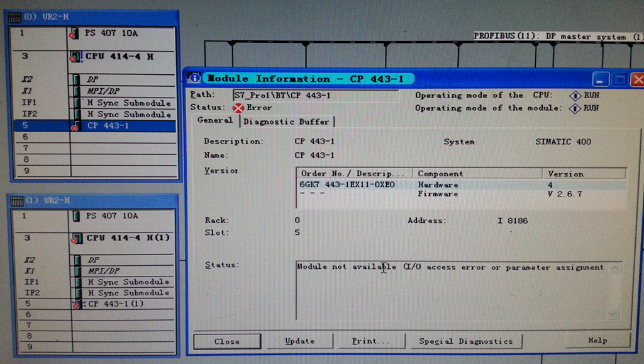This screenshot has height=364, width=644.
Task: Click the DP interface icon in rack (1)
Action: point(77,260)
